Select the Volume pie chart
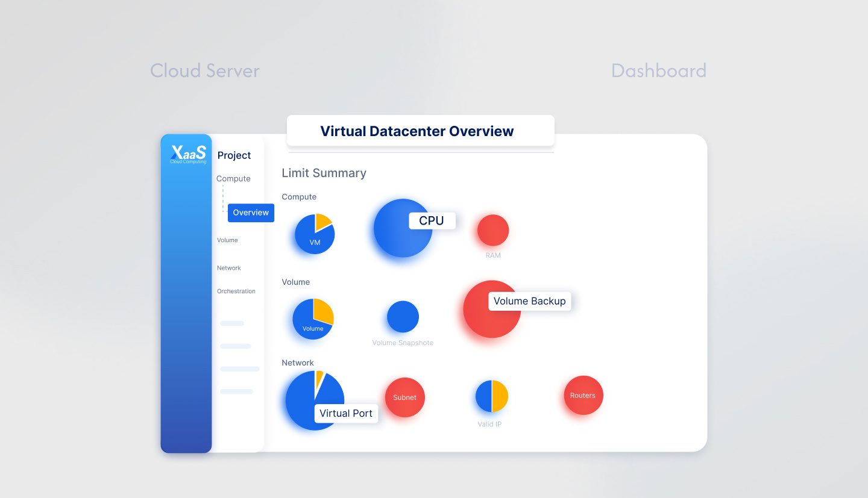This screenshot has width=868, height=498. pos(313,318)
